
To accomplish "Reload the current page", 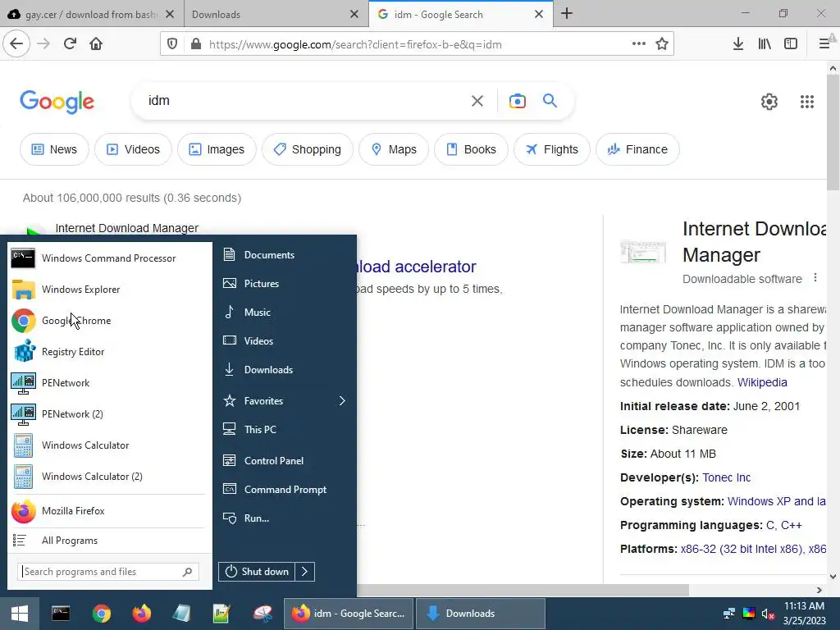I will pyautogui.click(x=70, y=43).
